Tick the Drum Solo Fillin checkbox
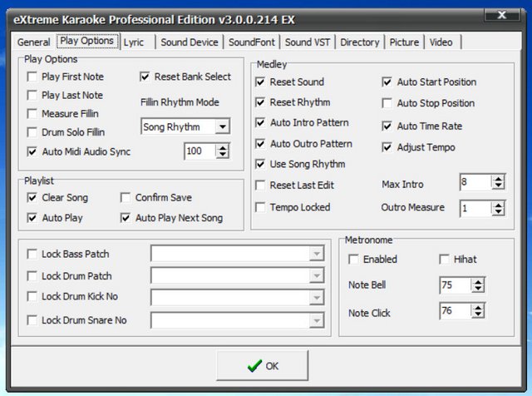Screen dimensions: 532x396 click(32, 132)
